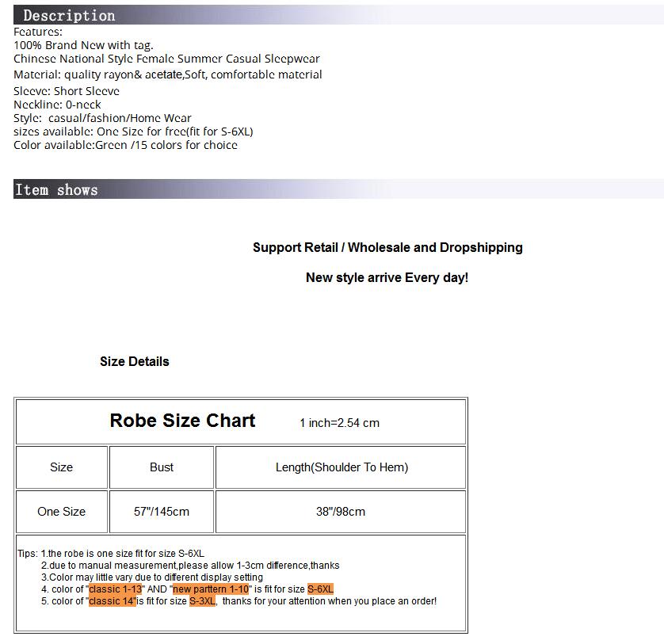Select the Length(Shoulder To Hem) header cell
This screenshot has height=644, width=664.
pos(342,467)
